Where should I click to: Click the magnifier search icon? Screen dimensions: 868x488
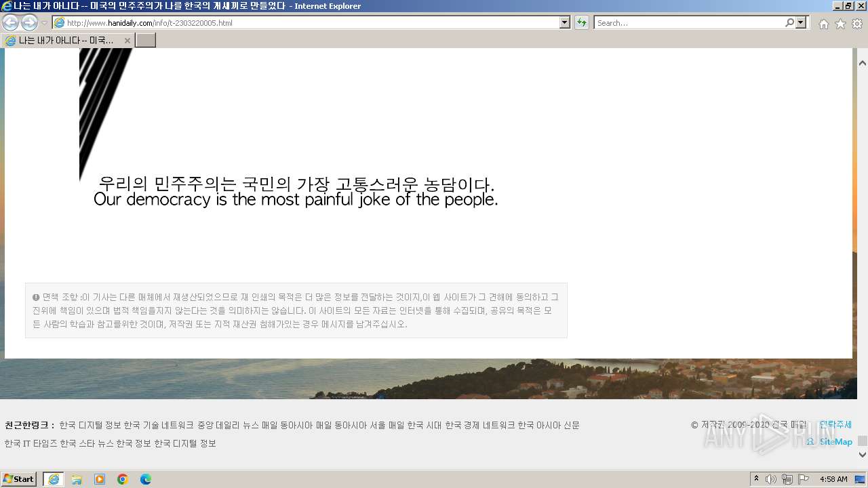click(x=789, y=22)
